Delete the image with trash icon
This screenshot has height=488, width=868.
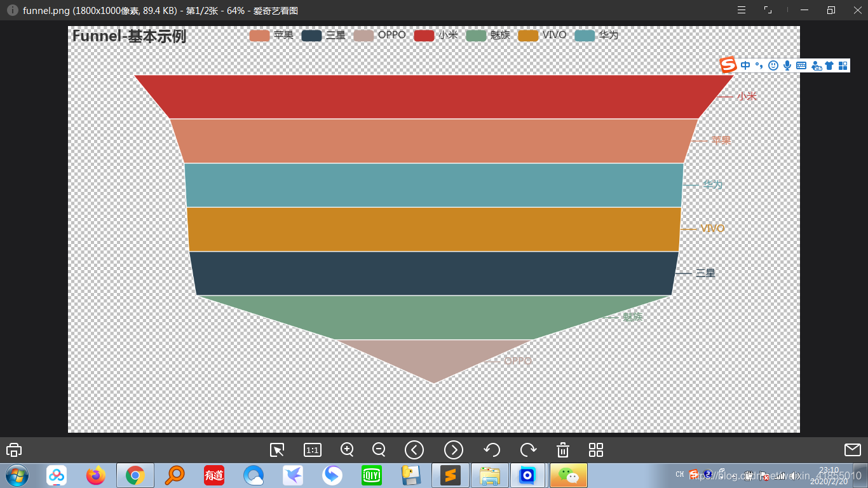[562, 450]
